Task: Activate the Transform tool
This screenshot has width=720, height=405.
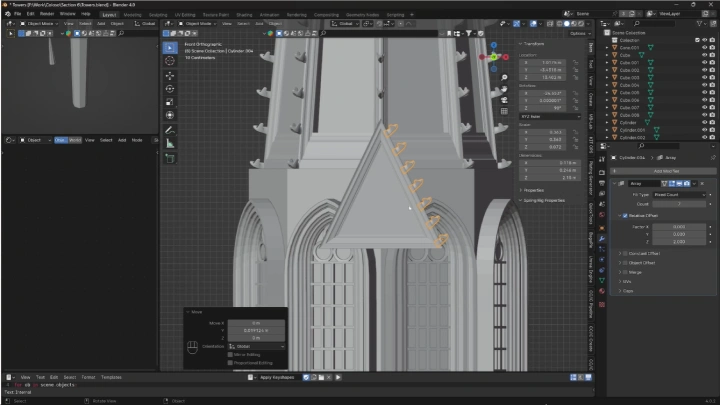Action: tap(170, 115)
